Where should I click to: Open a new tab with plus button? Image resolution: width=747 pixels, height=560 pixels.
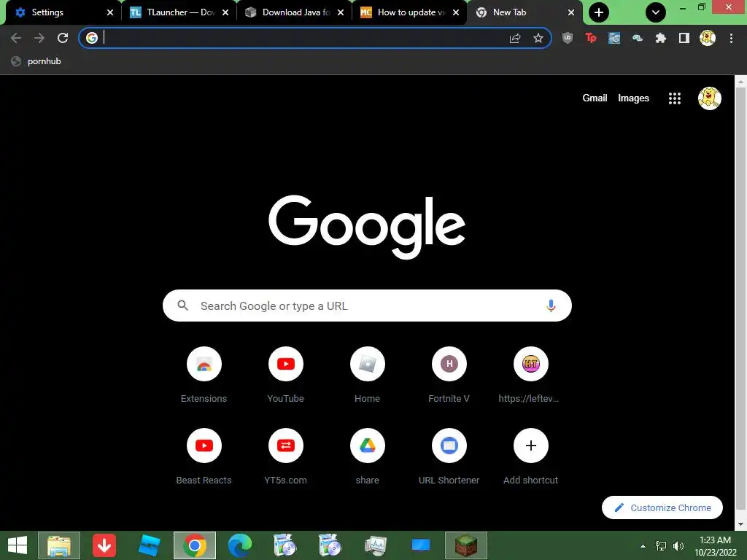[599, 12]
